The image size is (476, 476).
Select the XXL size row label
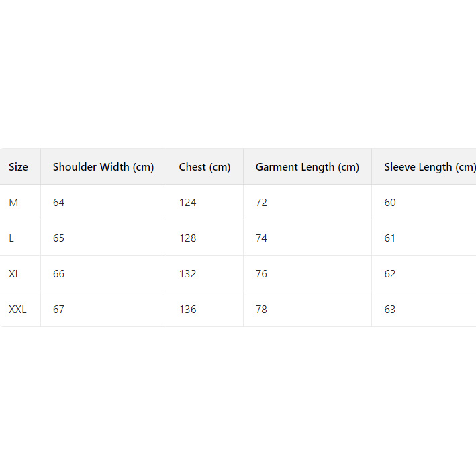(18, 310)
